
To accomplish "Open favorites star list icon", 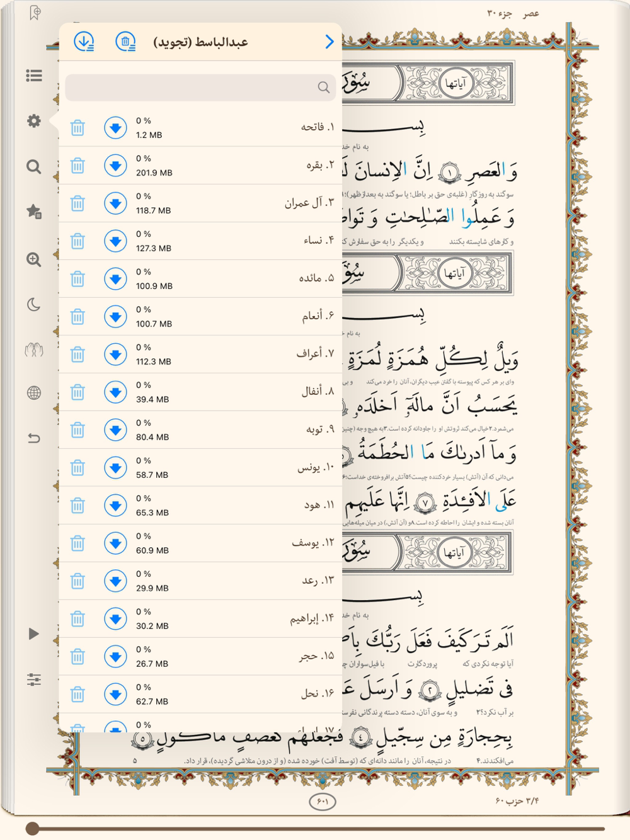I will point(34,212).
